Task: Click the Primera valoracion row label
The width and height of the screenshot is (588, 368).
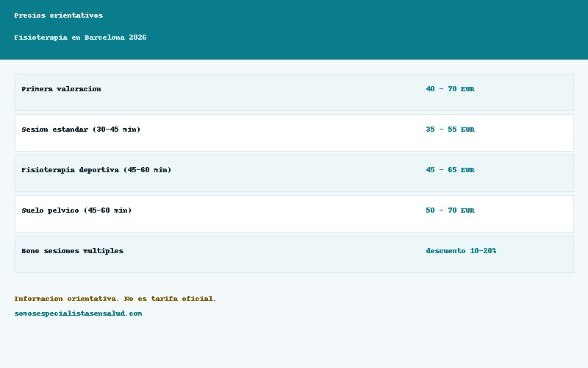Action: [61, 89]
